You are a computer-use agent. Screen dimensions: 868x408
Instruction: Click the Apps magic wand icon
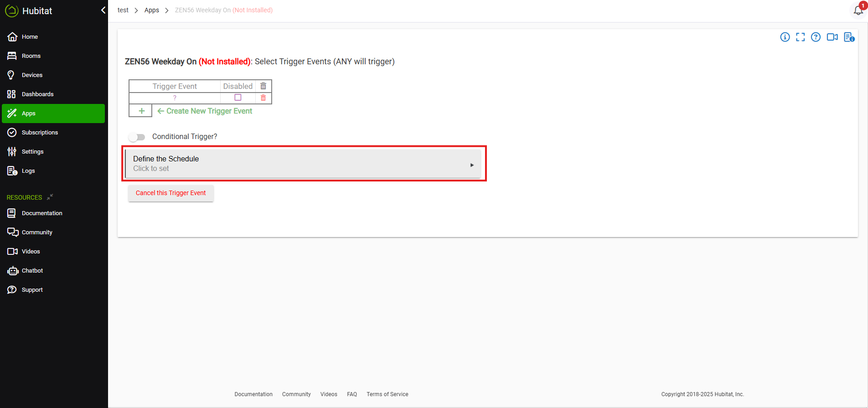click(x=12, y=114)
